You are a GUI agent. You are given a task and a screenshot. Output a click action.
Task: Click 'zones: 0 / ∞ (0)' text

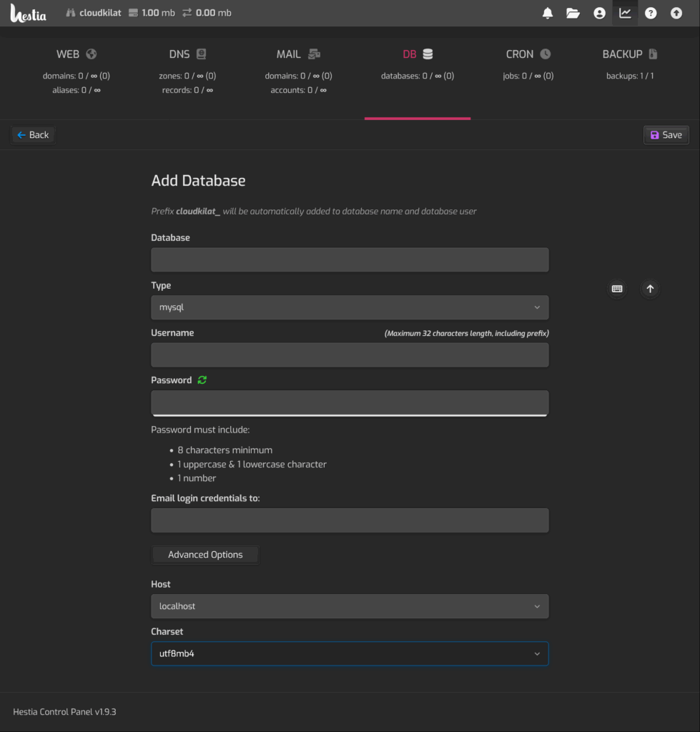[187, 76]
